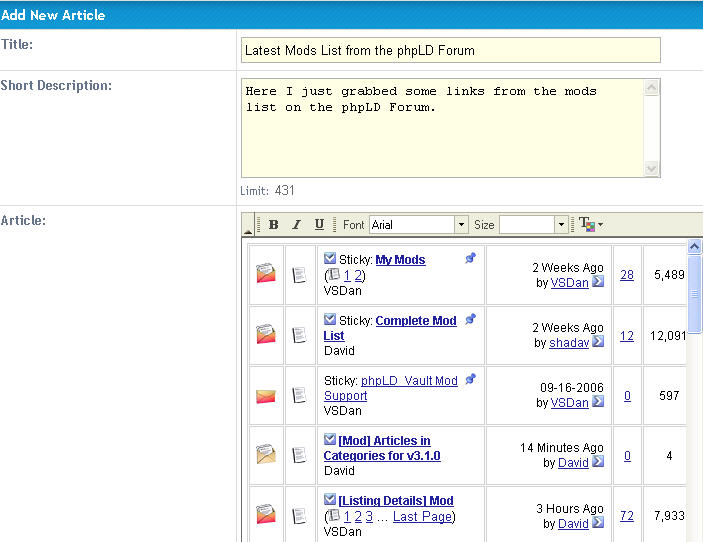Click go-to-last-post icon in Listing Details Mod row
This screenshot has height=542, width=703.
click(598, 522)
